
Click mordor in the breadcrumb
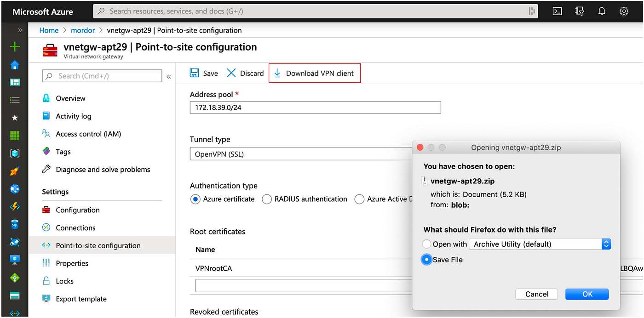83,30
